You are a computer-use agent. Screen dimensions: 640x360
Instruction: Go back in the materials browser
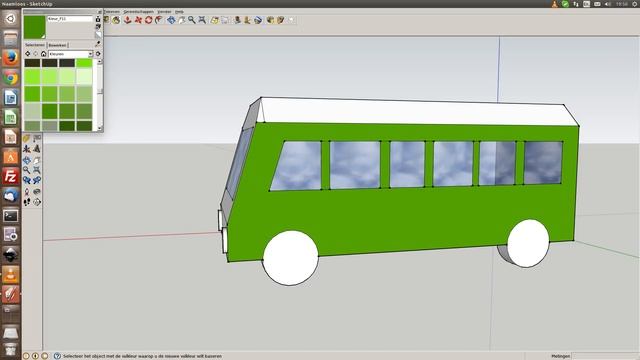[28, 54]
